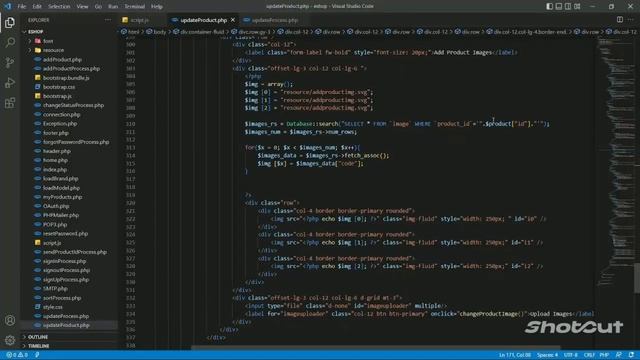The height and width of the screenshot is (360, 640).
Task: Open the Extensions view
Action: tap(10, 102)
